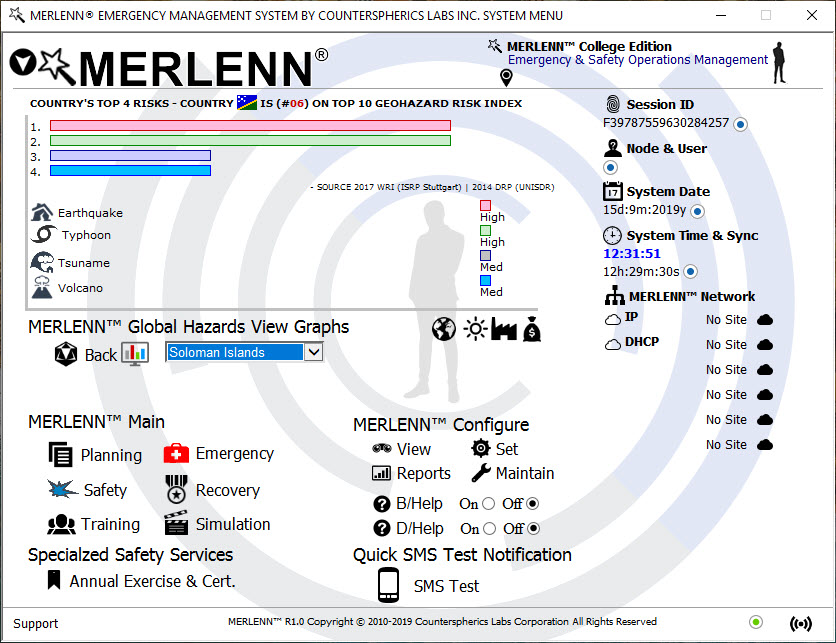Select the System Time sync radio button
Viewport: 836px width, 643px height.
[x=691, y=271]
